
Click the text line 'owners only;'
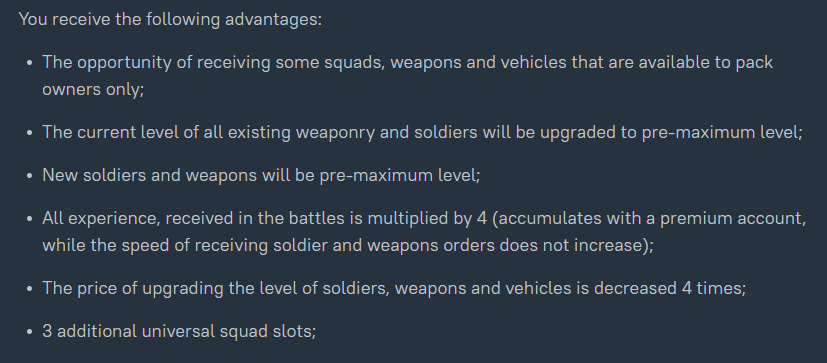pos(93,89)
